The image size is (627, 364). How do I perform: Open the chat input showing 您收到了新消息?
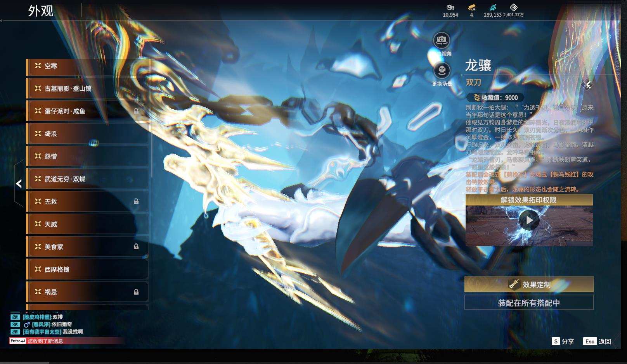(x=67, y=341)
